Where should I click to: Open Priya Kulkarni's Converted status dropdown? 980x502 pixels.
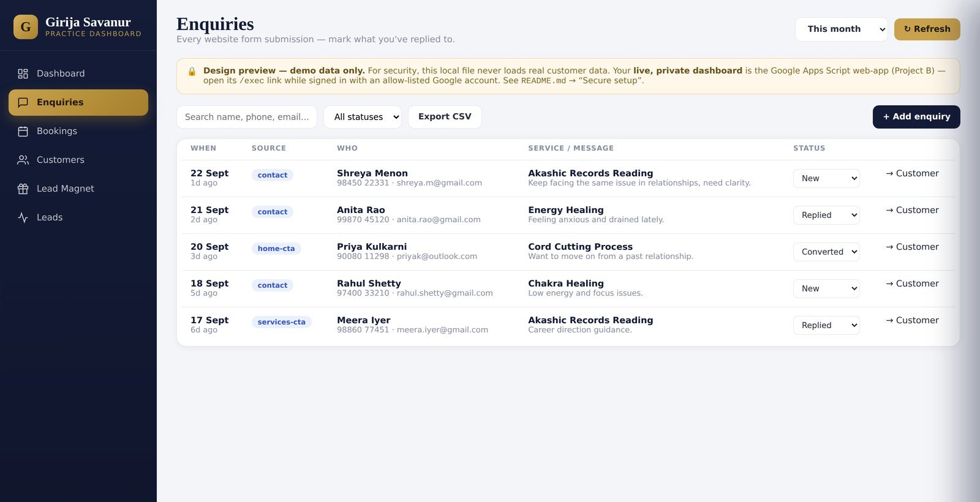pyautogui.click(x=826, y=252)
